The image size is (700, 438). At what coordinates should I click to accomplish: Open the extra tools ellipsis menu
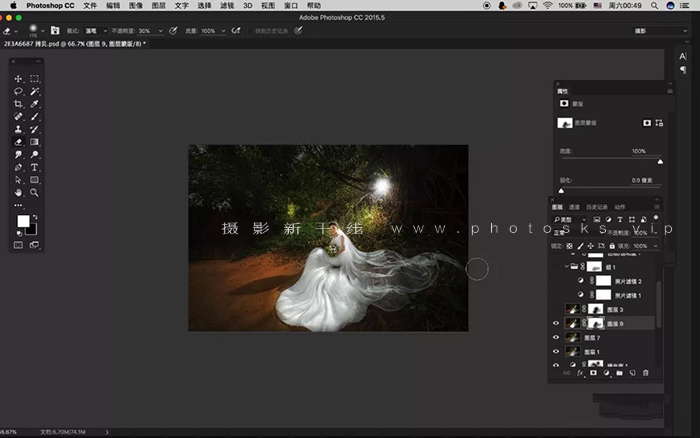pyautogui.click(x=18, y=205)
